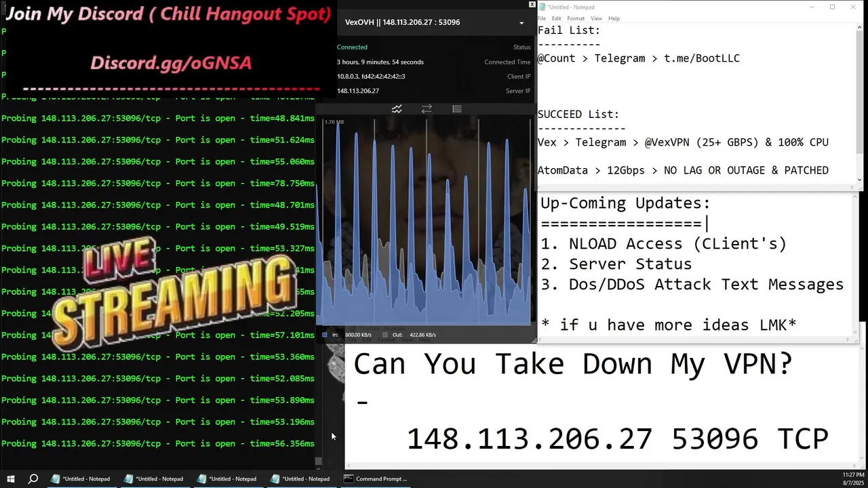Click the '@Count > Telegram > t.me/BootLLC' line

[x=639, y=58]
